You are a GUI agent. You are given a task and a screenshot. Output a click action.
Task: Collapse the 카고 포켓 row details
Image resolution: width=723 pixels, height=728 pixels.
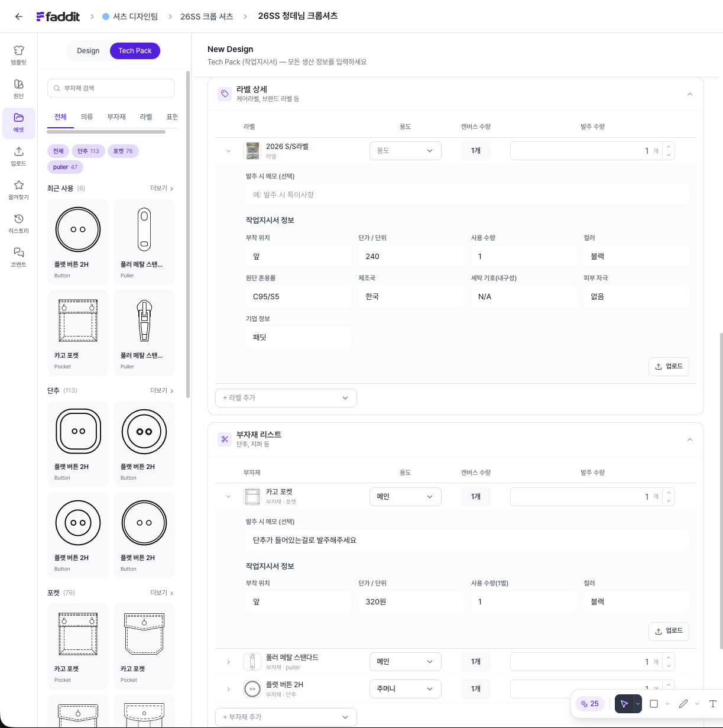click(228, 497)
